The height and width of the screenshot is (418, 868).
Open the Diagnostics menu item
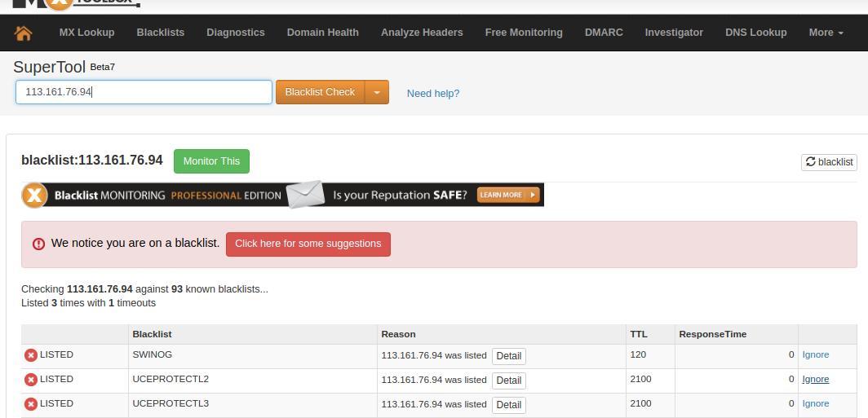236,33
